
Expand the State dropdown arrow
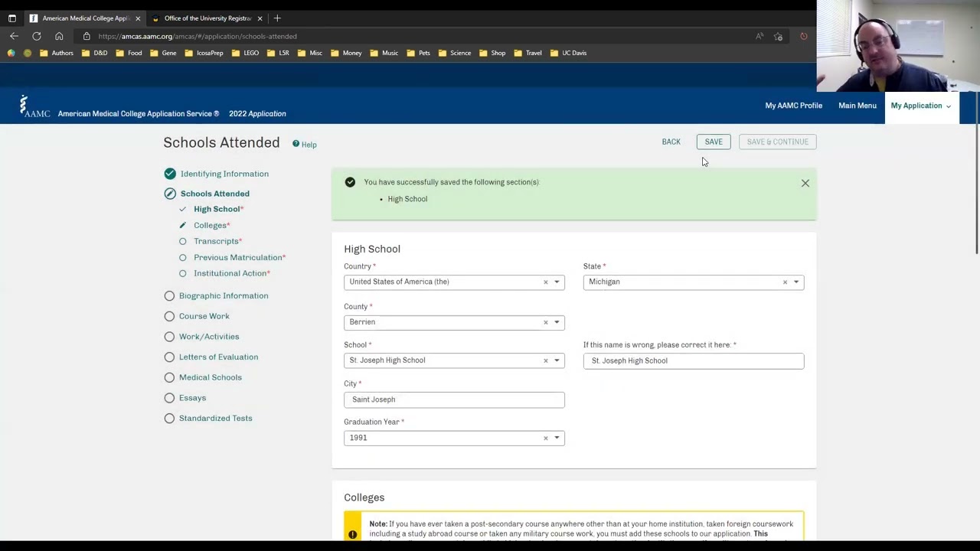[x=795, y=282]
